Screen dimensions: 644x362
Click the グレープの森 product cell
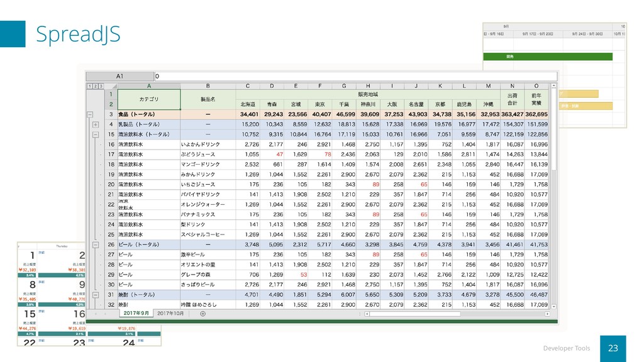point(208,275)
